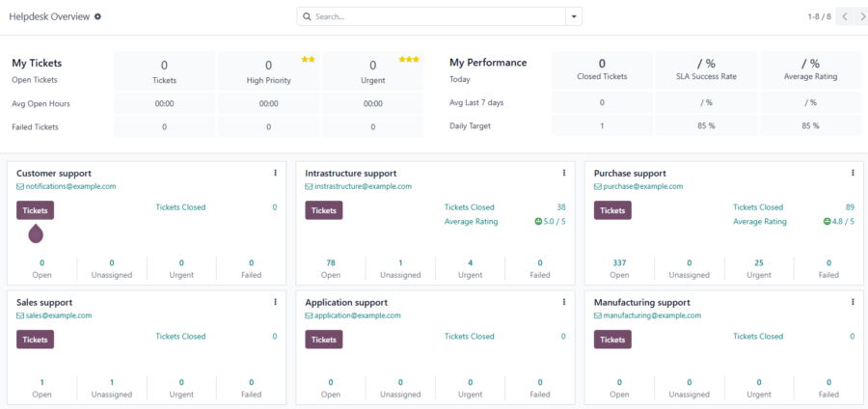The image size is (868, 409).
Task: Expand the search options dropdown arrow
Action: click(575, 16)
